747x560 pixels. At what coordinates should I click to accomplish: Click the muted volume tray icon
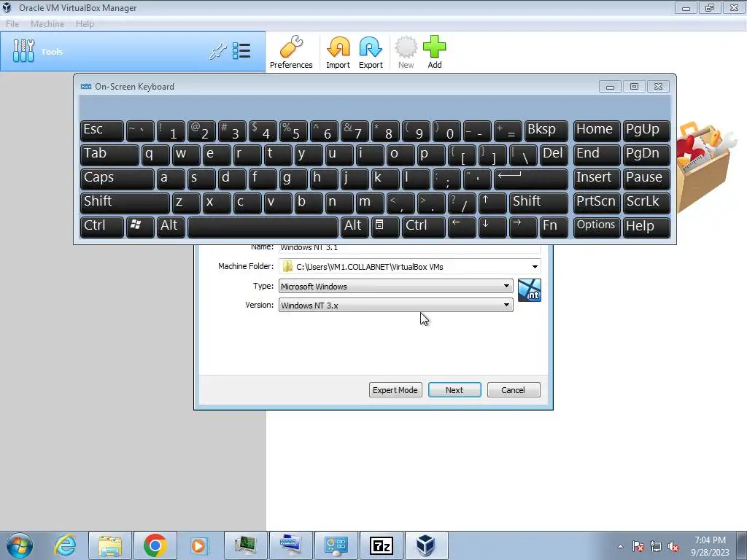[x=673, y=547]
